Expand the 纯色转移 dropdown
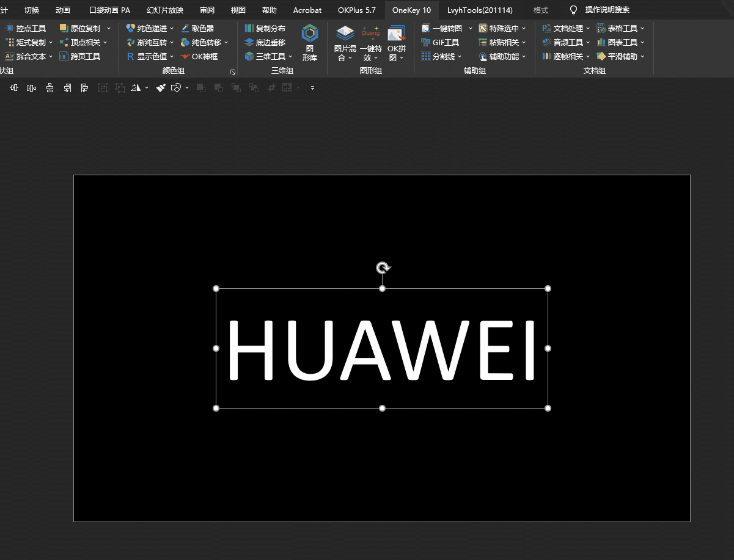The height and width of the screenshot is (560, 734). 226,42
